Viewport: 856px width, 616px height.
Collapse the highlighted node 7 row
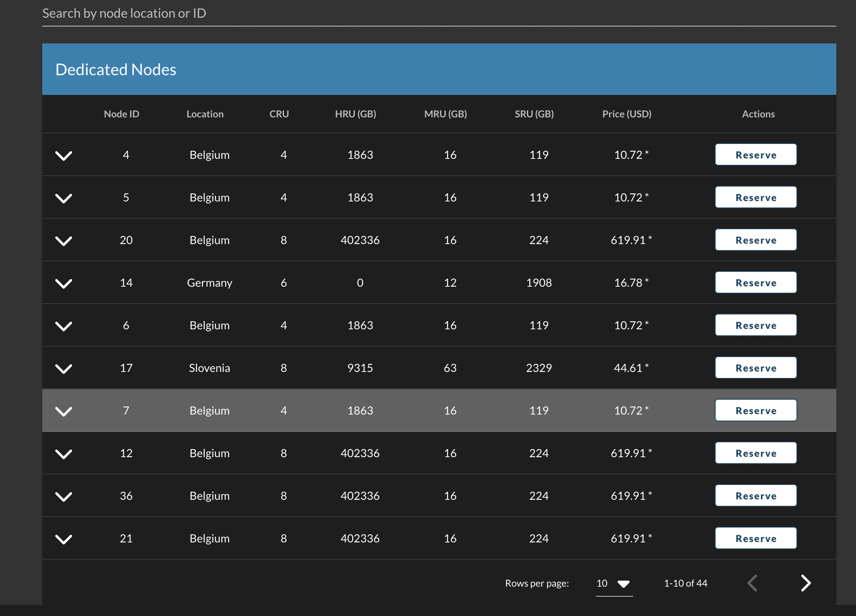pyautogui.click(x=64, y=411)
